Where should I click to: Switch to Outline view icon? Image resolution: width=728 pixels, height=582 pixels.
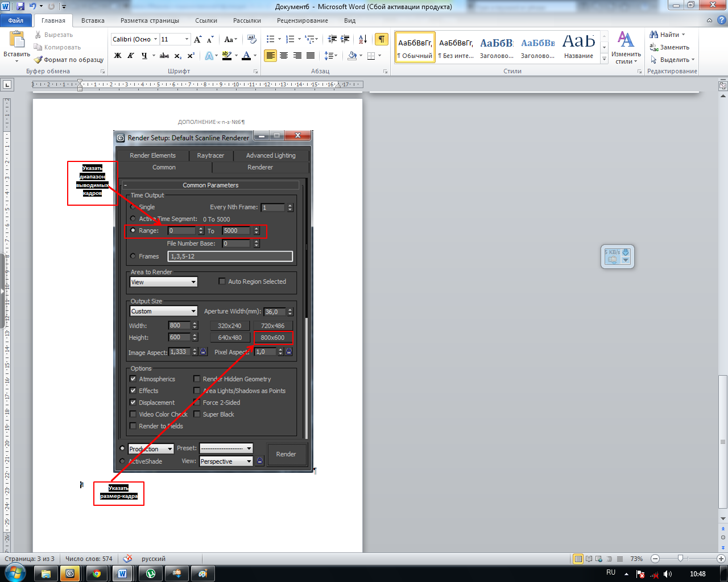coord(609,559)
